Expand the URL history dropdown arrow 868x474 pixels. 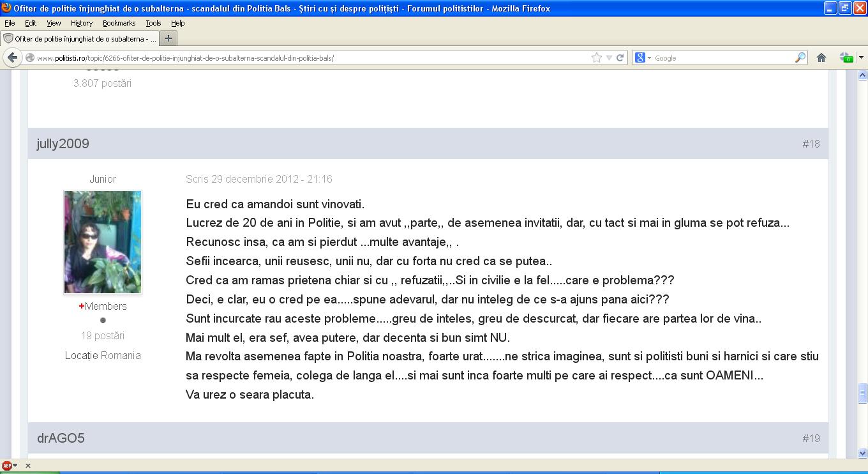[609, 57]
